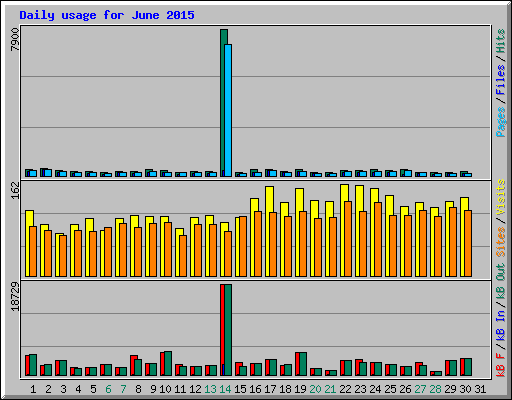512x400 pixels.
Task: Click day label 22 on the x-axis
Action: [x=345, y=389]
